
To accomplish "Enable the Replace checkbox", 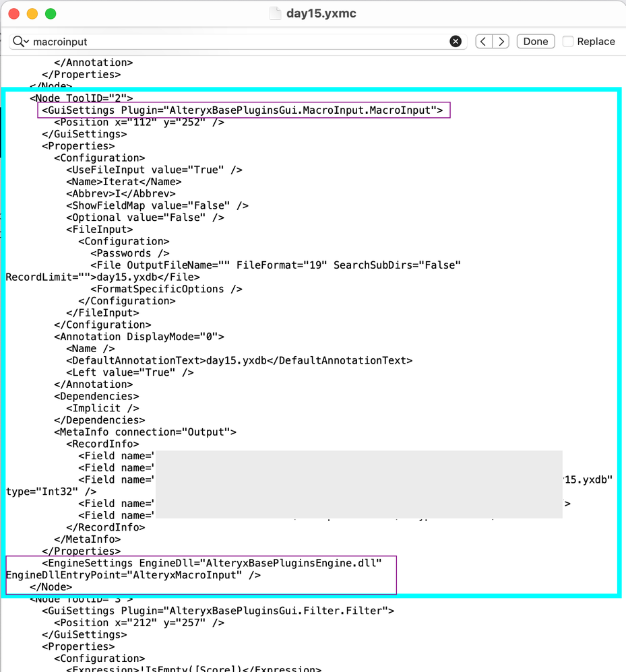I will pyautogui.click(x=568, y=41).
